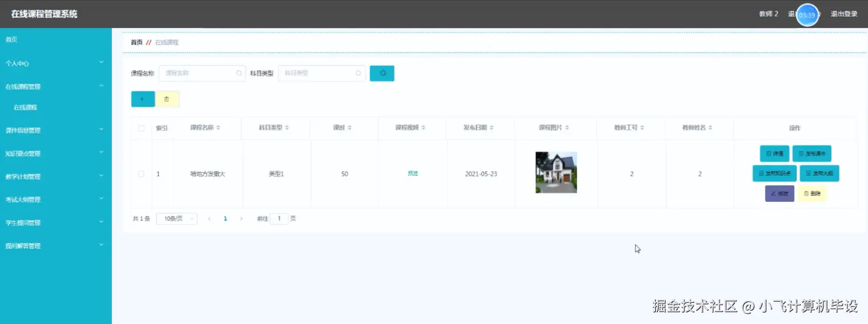Tick the select-all checkbox in table header
Viewport: 868px width, 324px height.
pyautogui.click(x=141, y=128)
